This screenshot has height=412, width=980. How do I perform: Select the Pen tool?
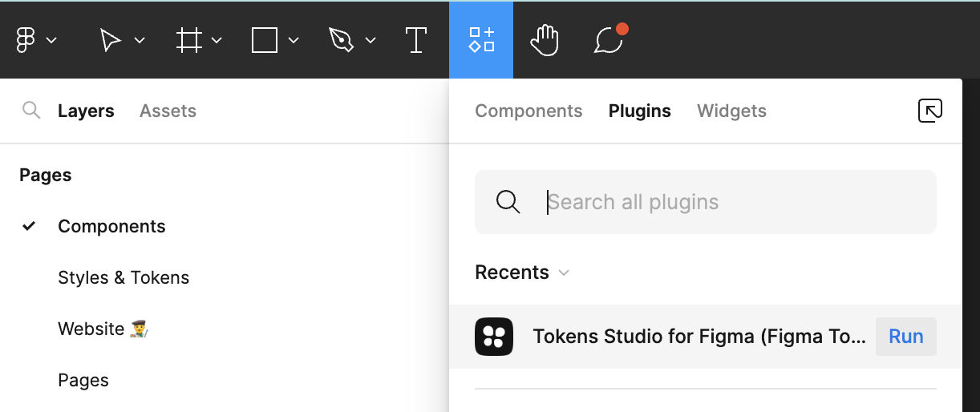[341, 40]
